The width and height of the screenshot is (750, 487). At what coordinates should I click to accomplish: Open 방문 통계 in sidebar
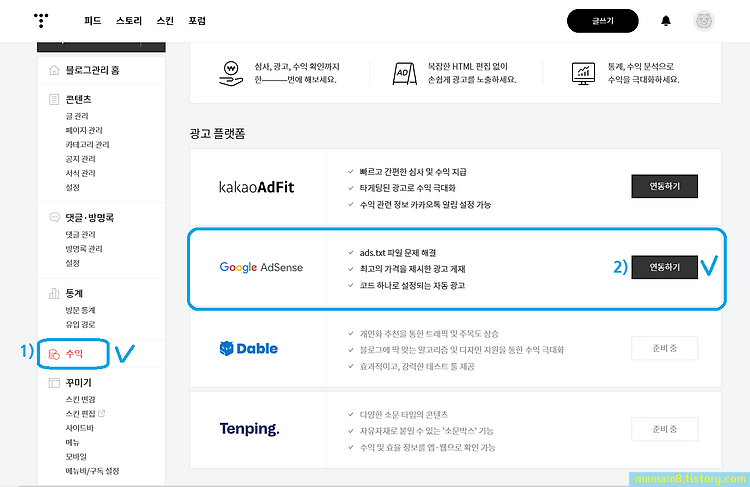point(80,310)
